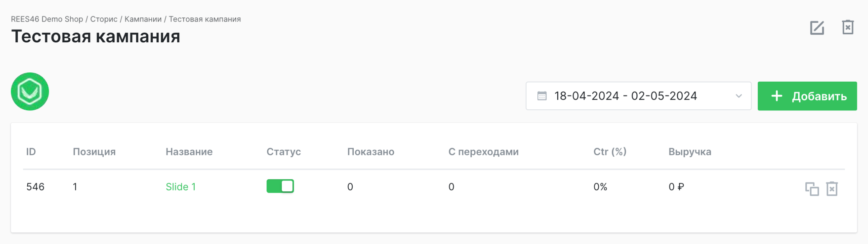Click the duplicate icon for slide 546
The image size is (868, 244).
click(812, 188)
